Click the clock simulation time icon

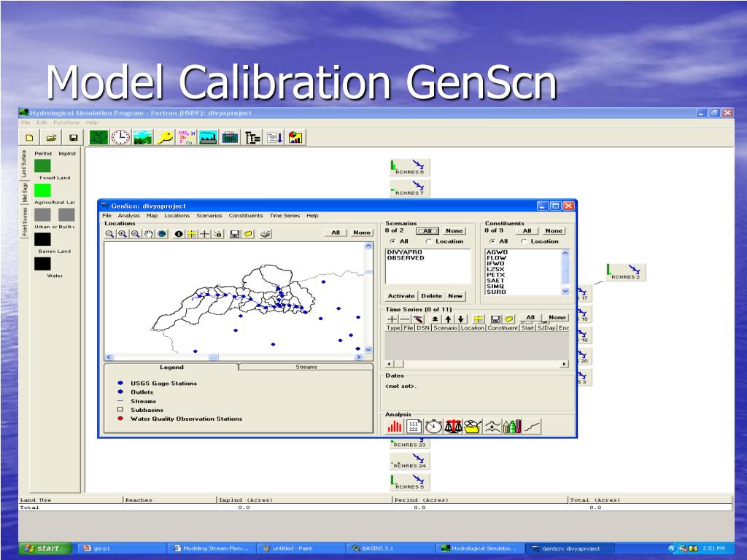tap(120, 138)
